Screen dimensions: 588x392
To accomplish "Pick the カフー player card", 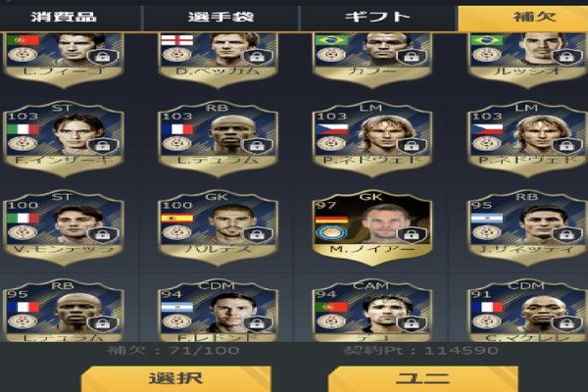I will tap(372, 60).
